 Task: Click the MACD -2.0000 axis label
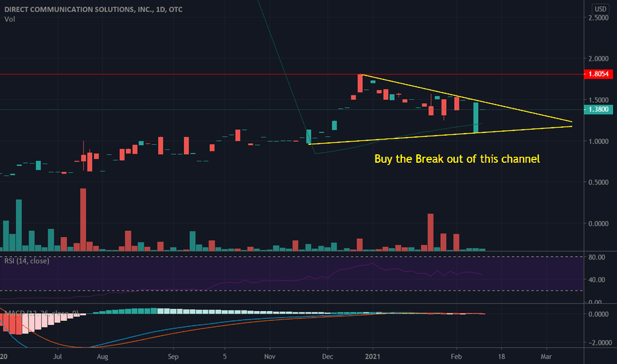point(600,343)
